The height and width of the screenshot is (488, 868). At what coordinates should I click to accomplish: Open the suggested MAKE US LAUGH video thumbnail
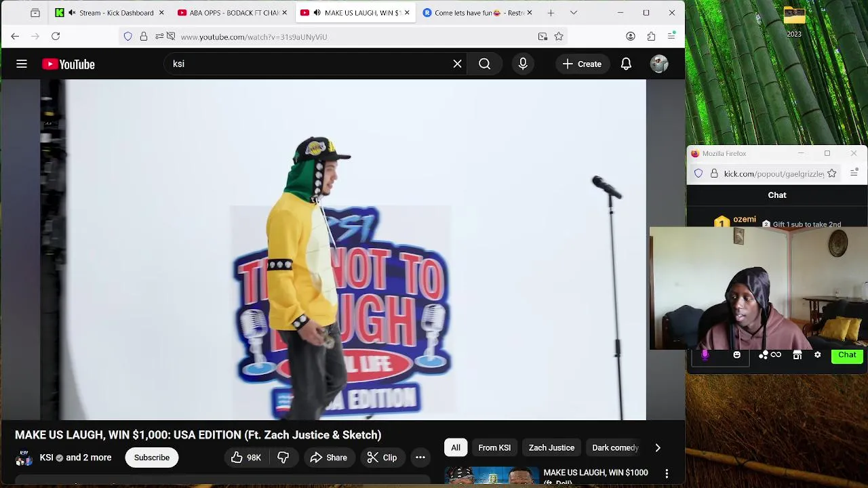tap(492, 476)
